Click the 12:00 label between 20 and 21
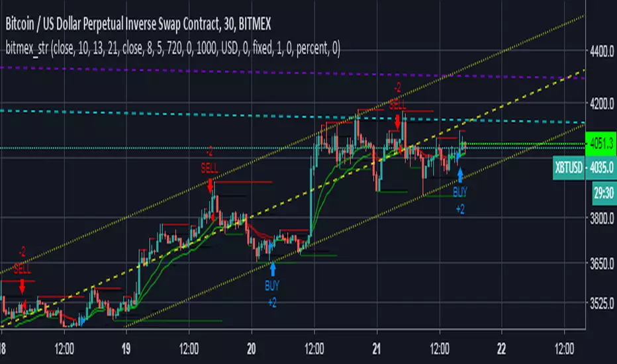 (x=314, y=349)
